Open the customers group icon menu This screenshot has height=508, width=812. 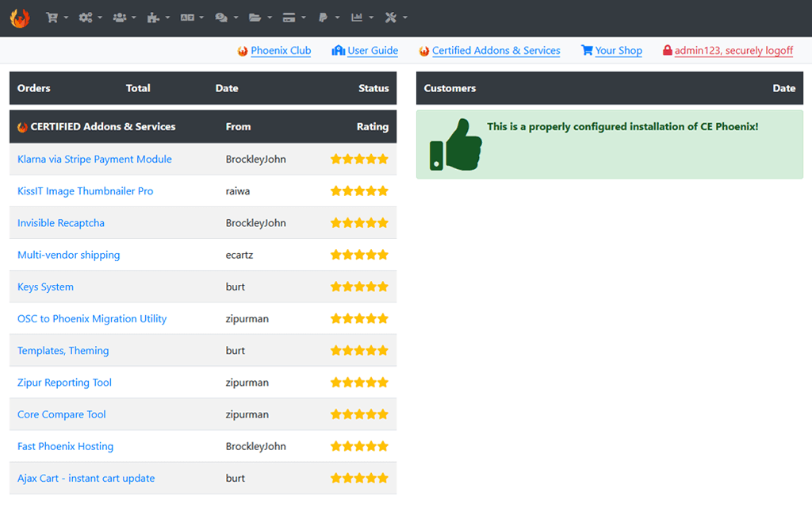[x=124, y=17]
